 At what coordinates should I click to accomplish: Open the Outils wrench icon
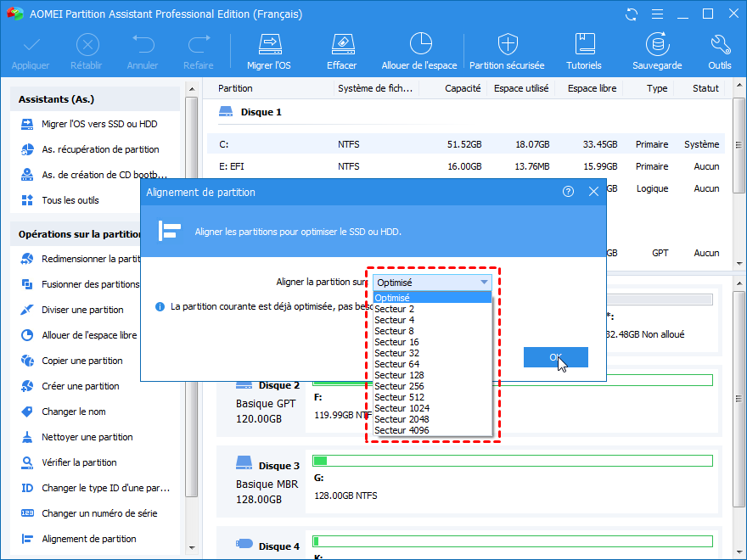click(719, 52)
